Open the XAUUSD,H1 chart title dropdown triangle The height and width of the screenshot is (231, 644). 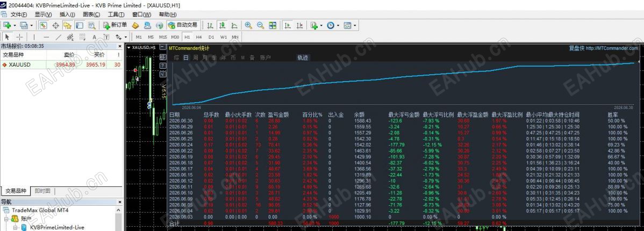coord(128,48)
